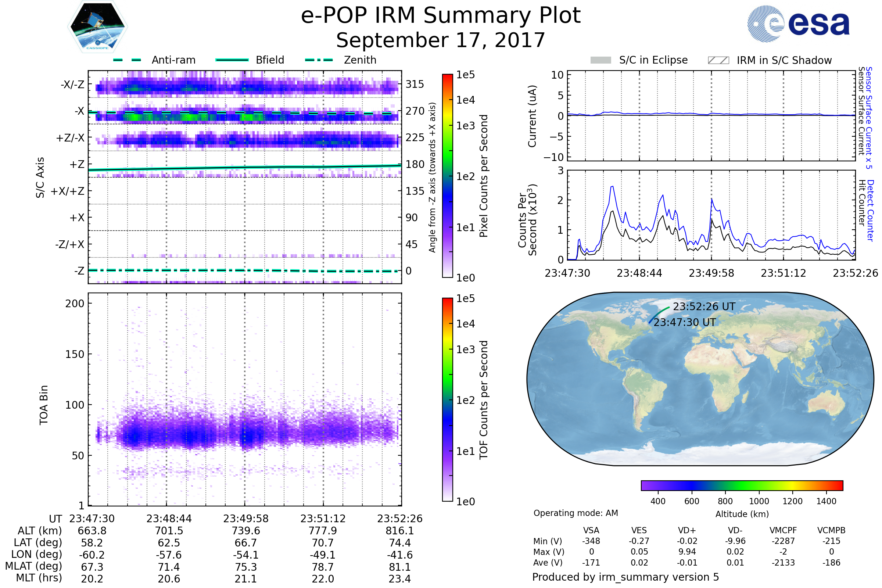Click the 23:52:26 UT label on the map
The image size is (882, 588).
(x=704, y=307)
